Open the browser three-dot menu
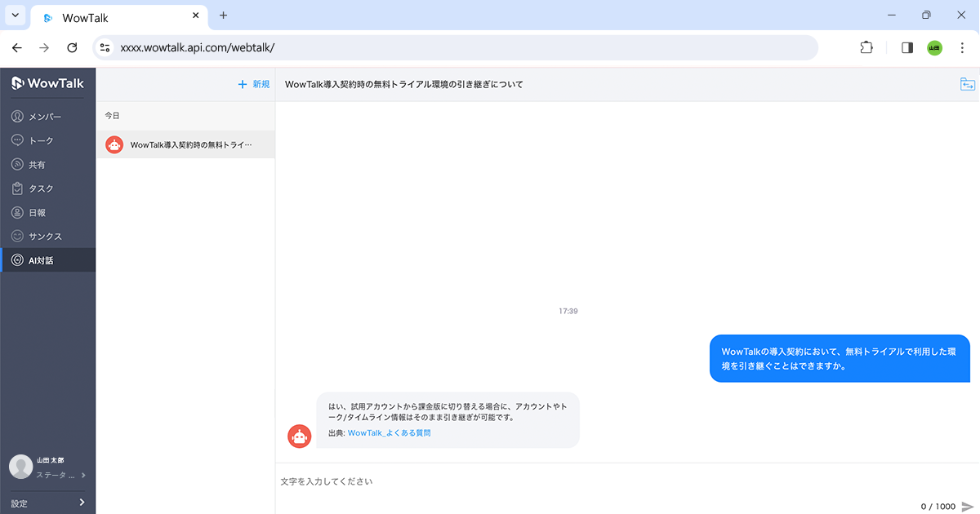This screenshot has width=980, height=514. (962, 48)
